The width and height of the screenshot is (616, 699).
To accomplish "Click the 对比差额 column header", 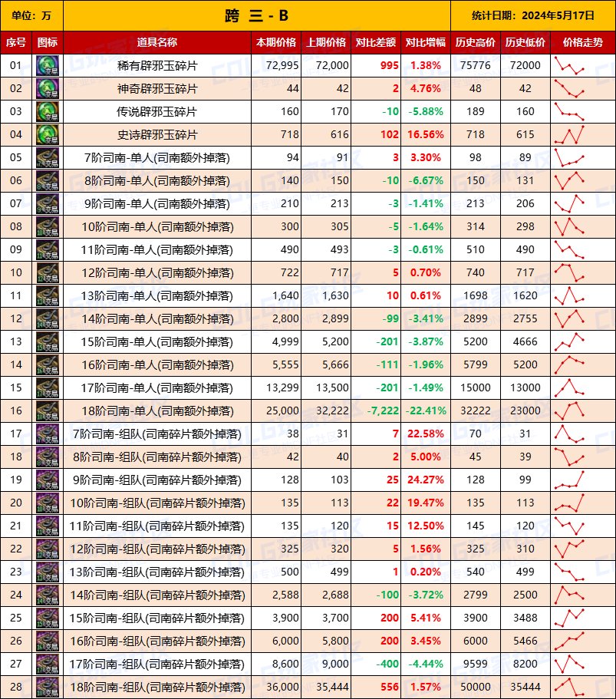I will (x=376, y=42).
